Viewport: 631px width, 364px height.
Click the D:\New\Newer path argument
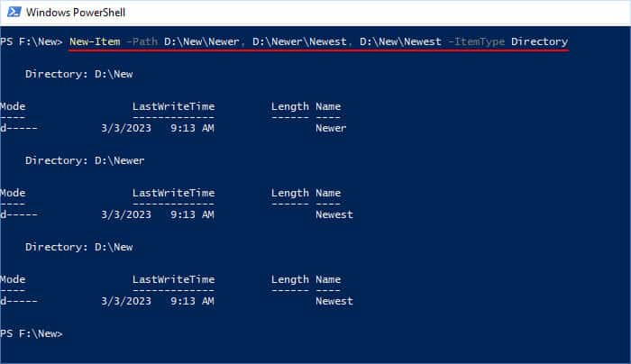point(202,41)
